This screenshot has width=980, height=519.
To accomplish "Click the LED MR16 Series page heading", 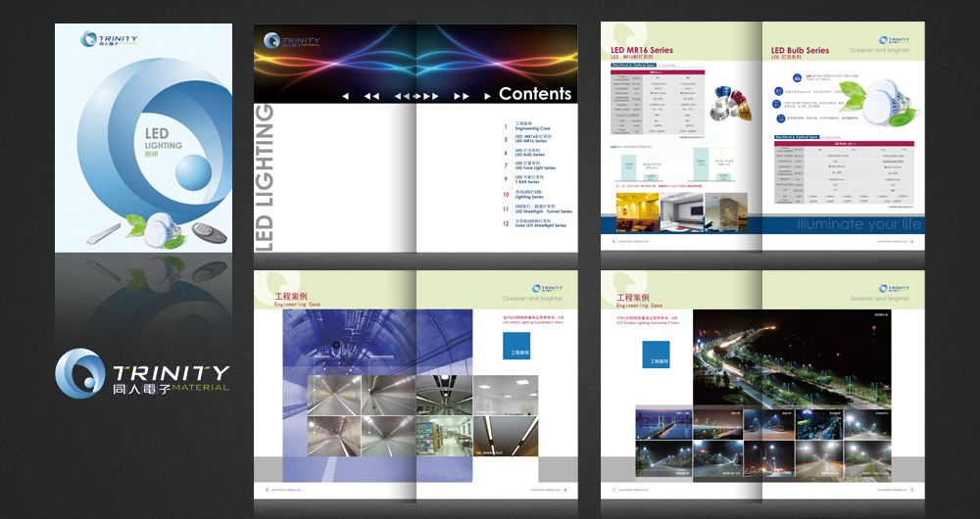I will (x=642, y=50).
